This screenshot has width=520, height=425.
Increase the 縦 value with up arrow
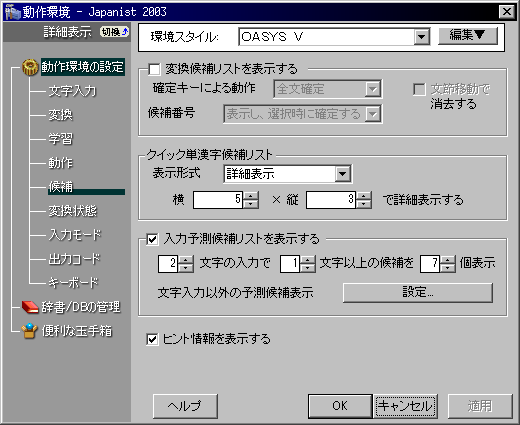pos(364,196)
